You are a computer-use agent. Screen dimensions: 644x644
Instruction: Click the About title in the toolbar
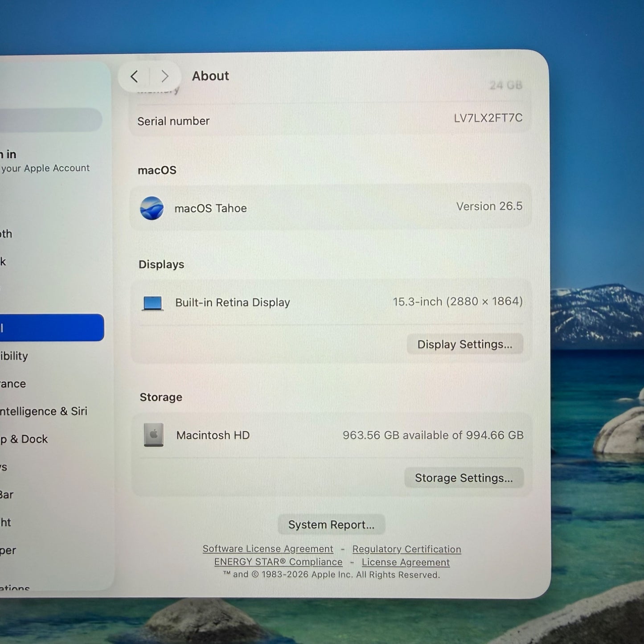point(210,76)
